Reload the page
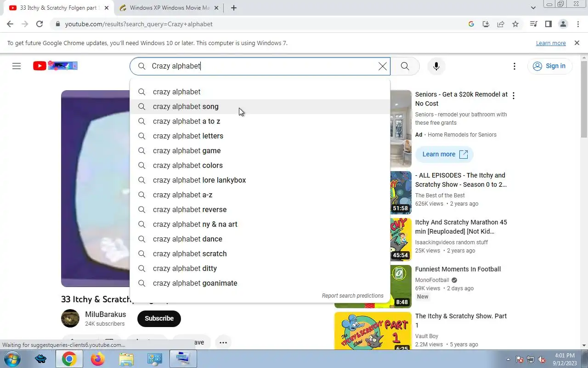 (40, 24)
